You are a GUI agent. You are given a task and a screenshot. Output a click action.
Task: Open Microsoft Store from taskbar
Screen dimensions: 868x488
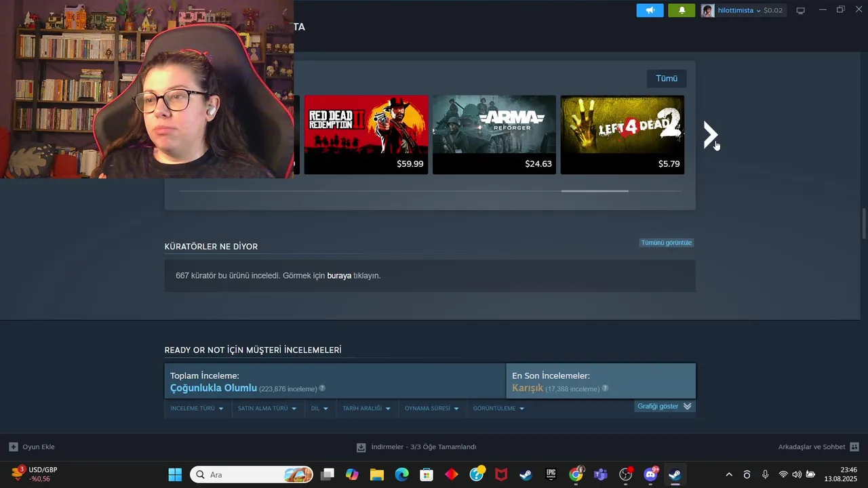[427, 474]
